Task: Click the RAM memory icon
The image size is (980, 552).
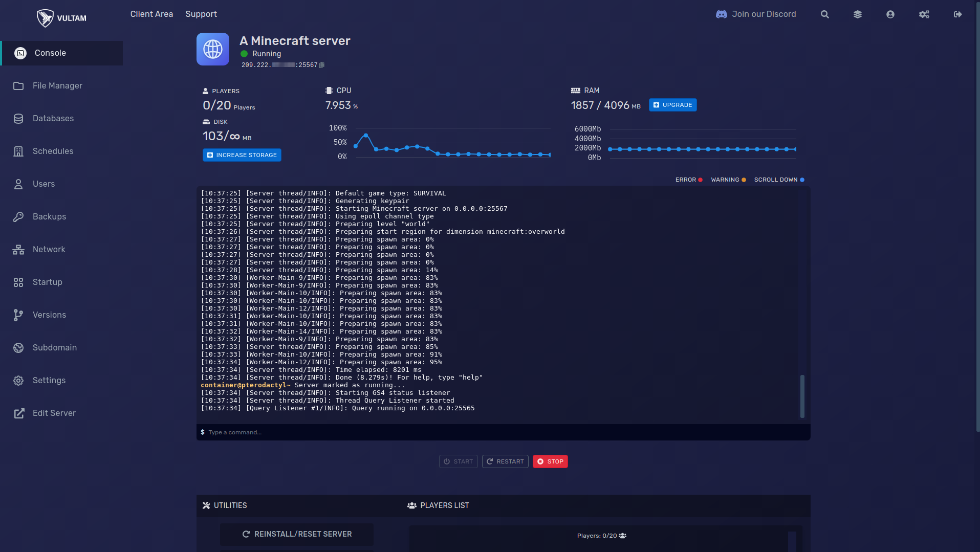Action: point(576,91)
